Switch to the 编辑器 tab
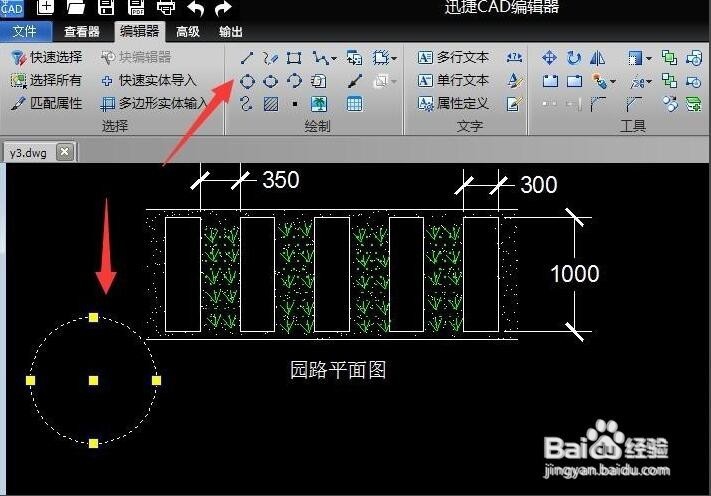Viewport: 711px width, 496px height. [140, 31]
